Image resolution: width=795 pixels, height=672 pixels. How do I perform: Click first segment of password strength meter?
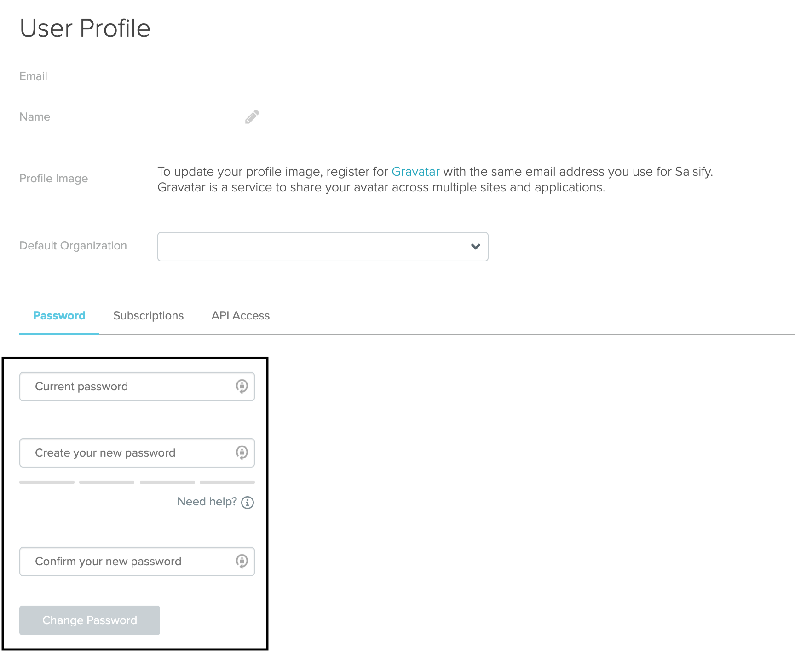point(47,482)
